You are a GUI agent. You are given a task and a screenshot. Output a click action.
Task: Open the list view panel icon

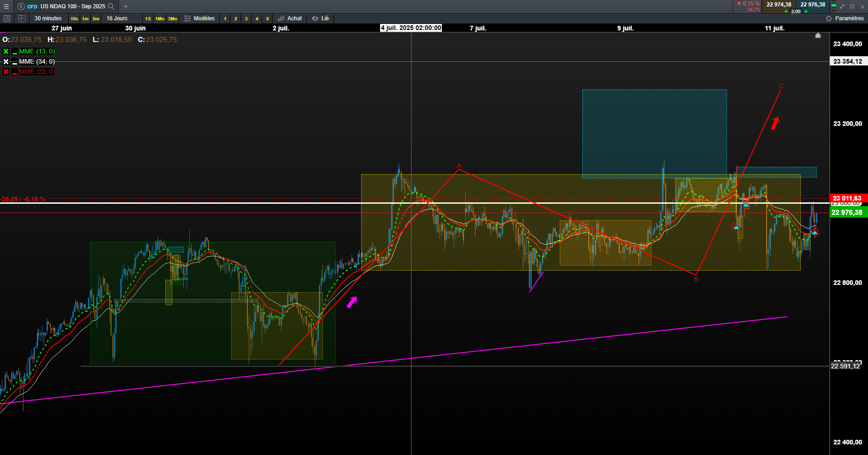click(x=7, y=18)
